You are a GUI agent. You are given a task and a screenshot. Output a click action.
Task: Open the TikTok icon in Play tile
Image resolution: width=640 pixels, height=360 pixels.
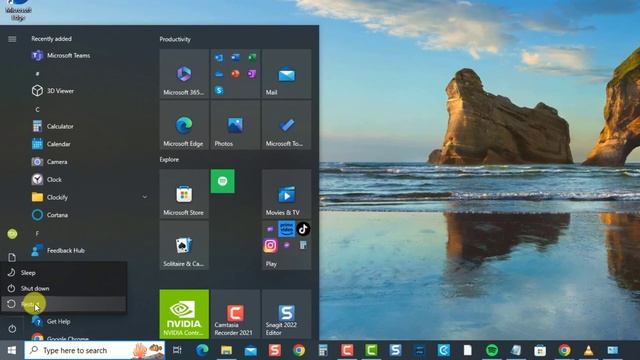[x=303, y=229]
